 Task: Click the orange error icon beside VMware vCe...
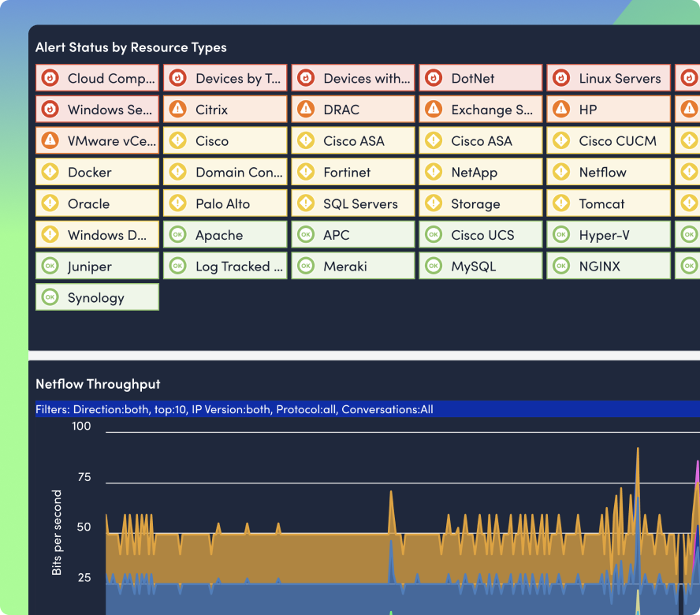(50, 140)
